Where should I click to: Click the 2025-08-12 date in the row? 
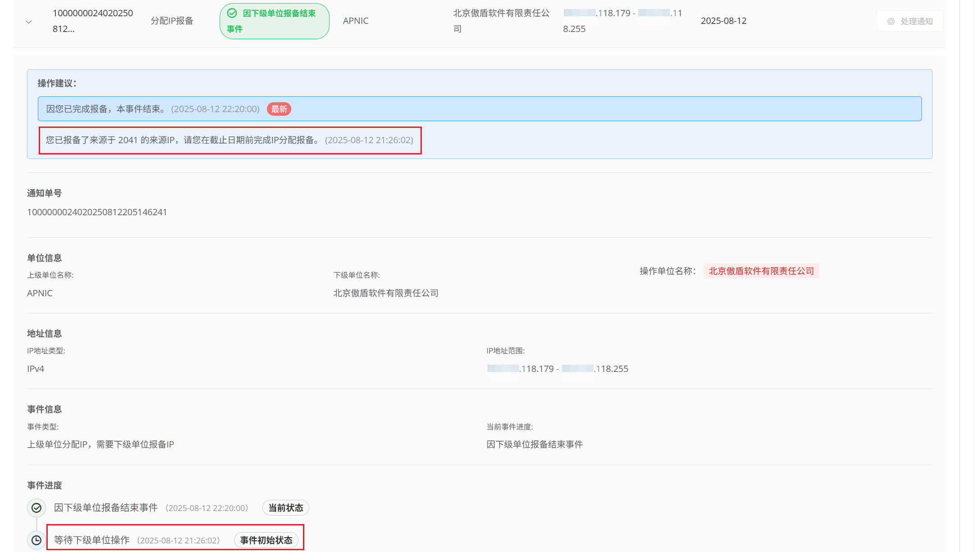[723, 21]
